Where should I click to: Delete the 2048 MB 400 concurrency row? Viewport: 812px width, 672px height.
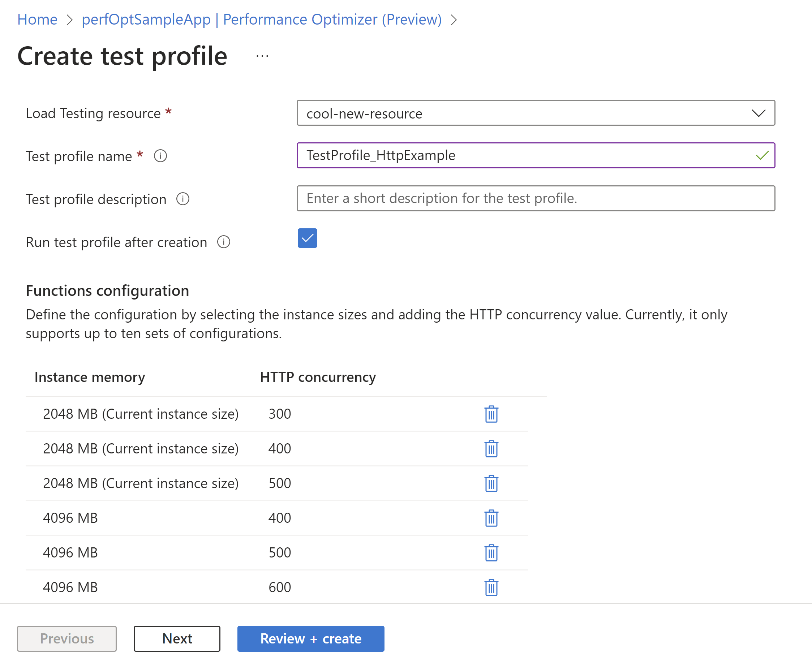[491, 448]
